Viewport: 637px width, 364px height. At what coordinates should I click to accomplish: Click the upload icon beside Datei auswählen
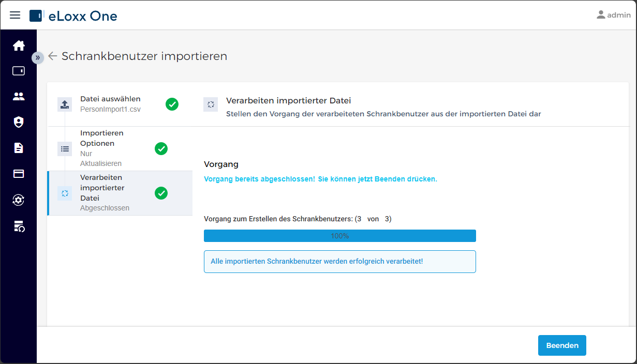coord(65,104)
